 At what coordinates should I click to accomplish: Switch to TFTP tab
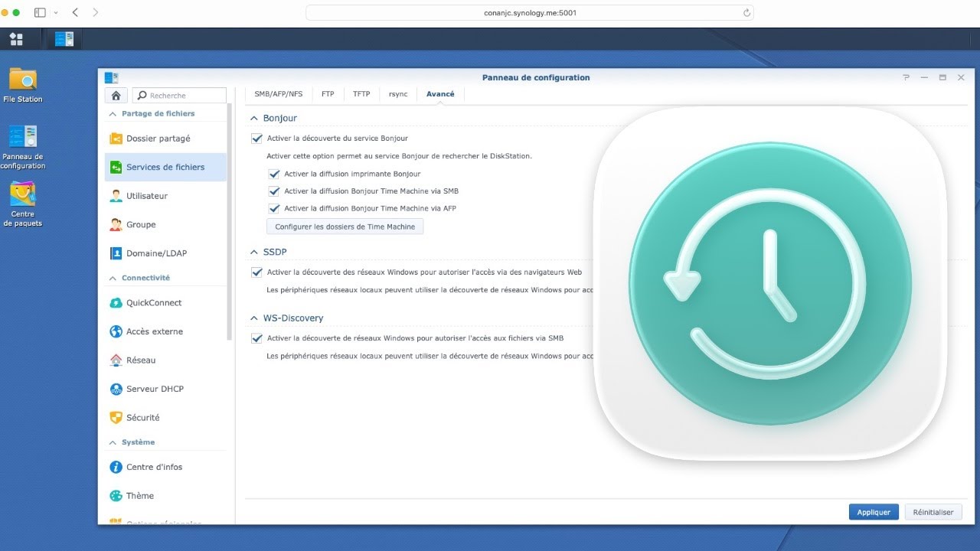361,94
